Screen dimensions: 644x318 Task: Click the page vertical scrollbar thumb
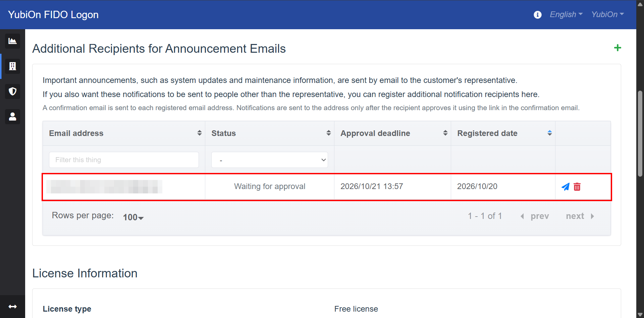pos(640,134)
